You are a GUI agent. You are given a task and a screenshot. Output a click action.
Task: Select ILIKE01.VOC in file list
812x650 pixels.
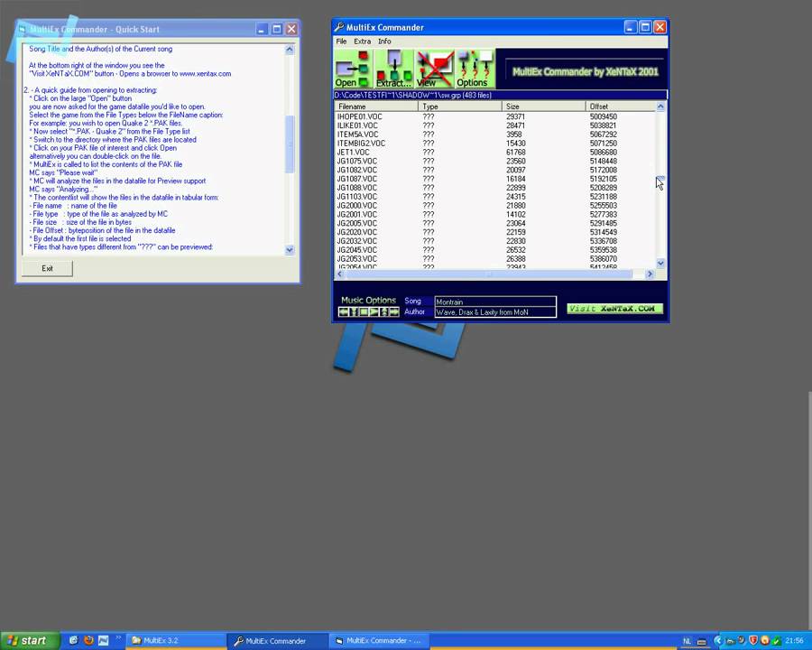(494, 125)
